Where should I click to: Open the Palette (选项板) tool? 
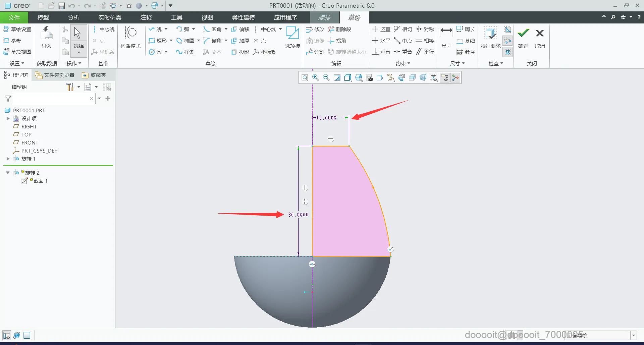click(292, 37)
